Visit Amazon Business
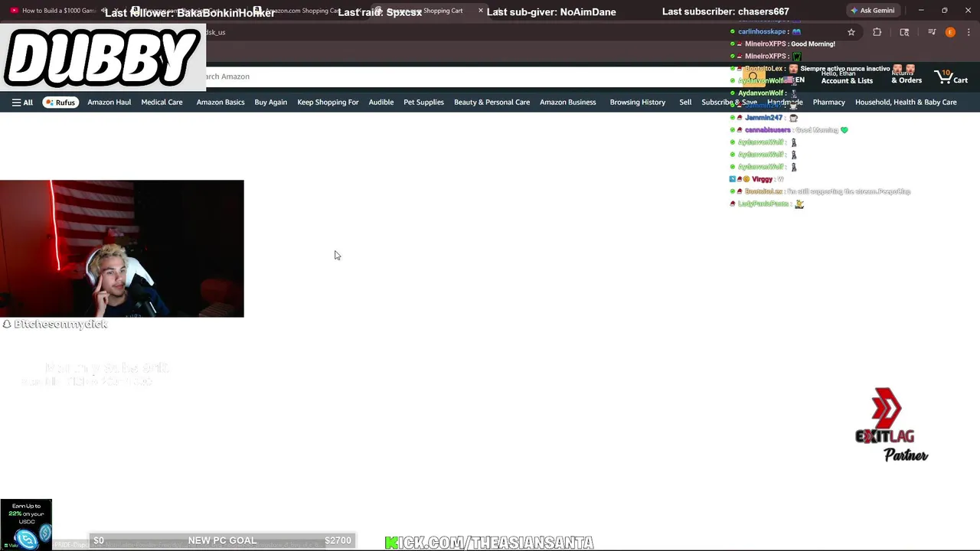The width and height of the screenshot is (980, 551). tap(567, 102)
